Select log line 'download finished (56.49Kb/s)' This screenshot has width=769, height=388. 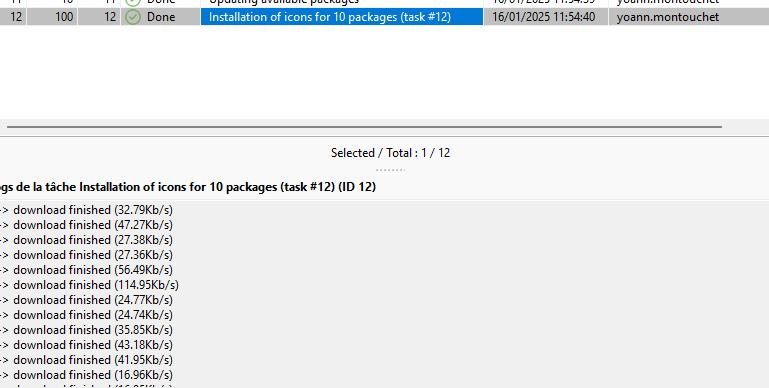[x=86, y=270]
